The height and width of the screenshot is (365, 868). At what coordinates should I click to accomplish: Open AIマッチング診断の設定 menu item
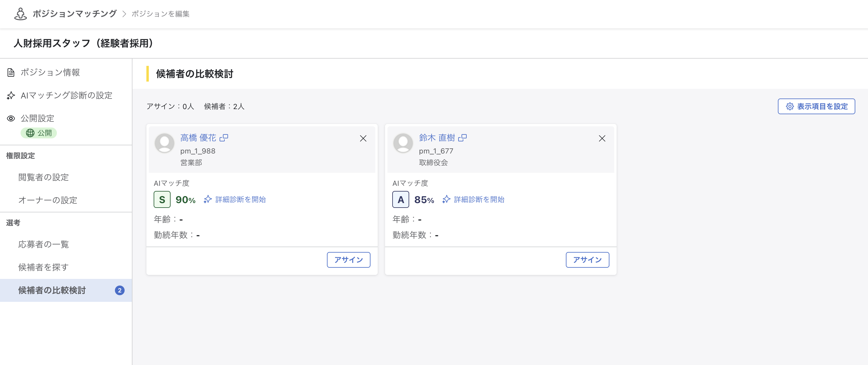pyautogui.click(x=66, y=95)
